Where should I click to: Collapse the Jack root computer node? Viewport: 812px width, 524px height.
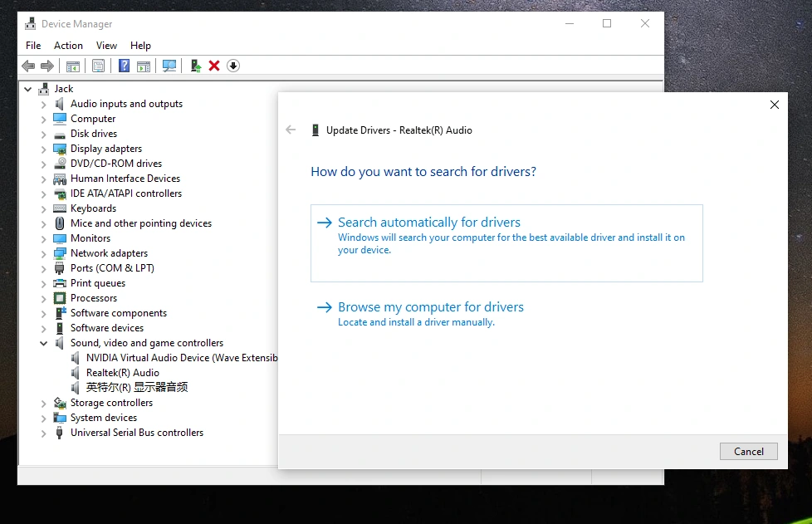pyautogui.click(x=28, y=89)
